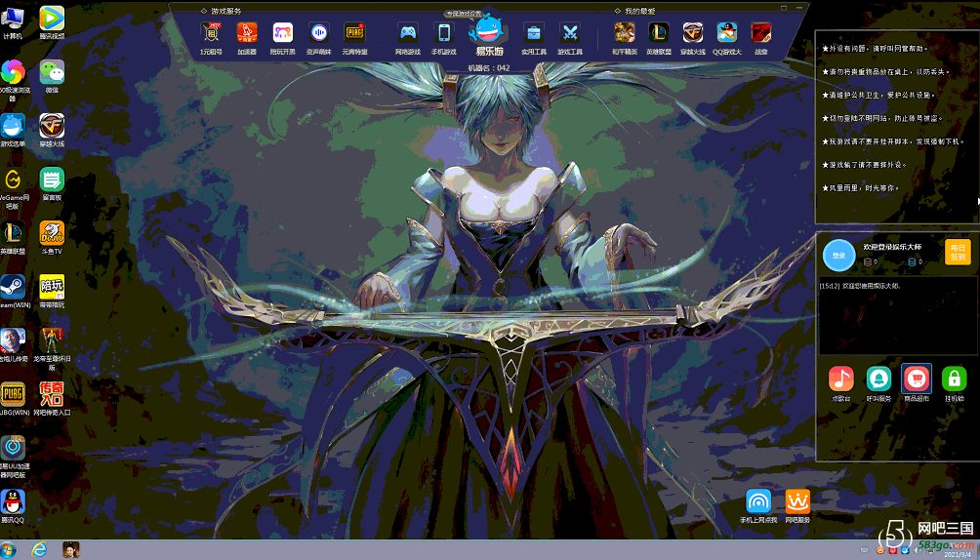980x560 pixels.
Task: Open the 手机游戏 mobile games category
Action: click(444, 32)
